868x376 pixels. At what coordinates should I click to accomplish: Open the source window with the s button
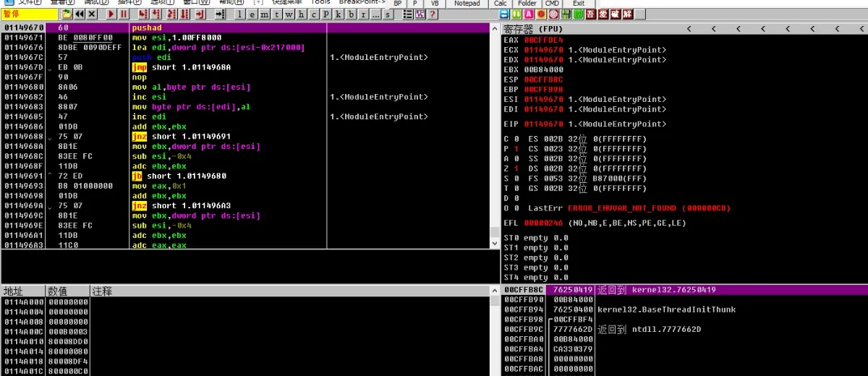[x=388, y=14]
